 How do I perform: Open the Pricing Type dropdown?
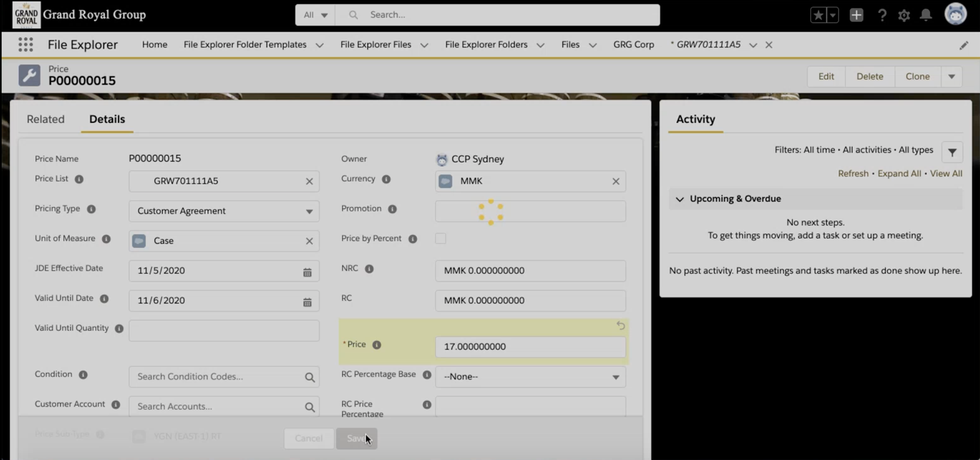(224, 211)
